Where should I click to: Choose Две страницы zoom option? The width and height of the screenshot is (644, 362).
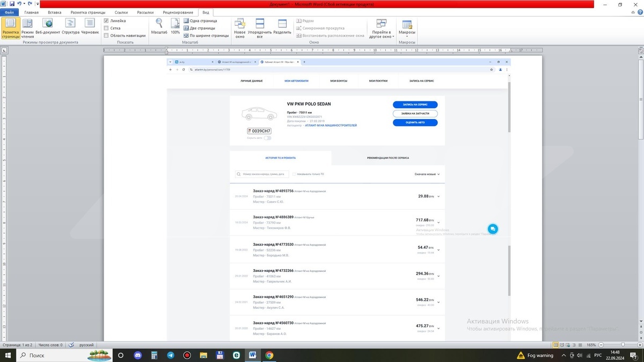199,28
